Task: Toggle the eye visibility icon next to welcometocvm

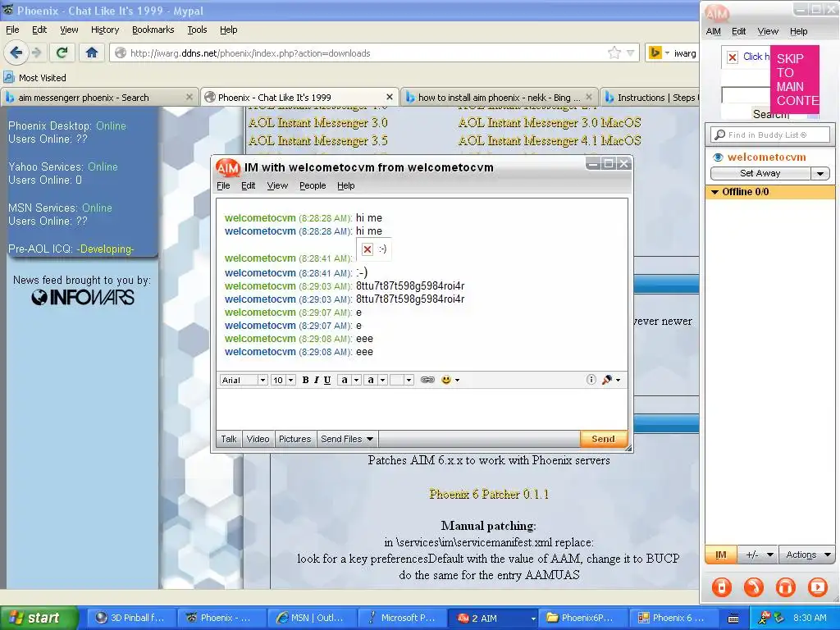Action: [x=718, y=157]
